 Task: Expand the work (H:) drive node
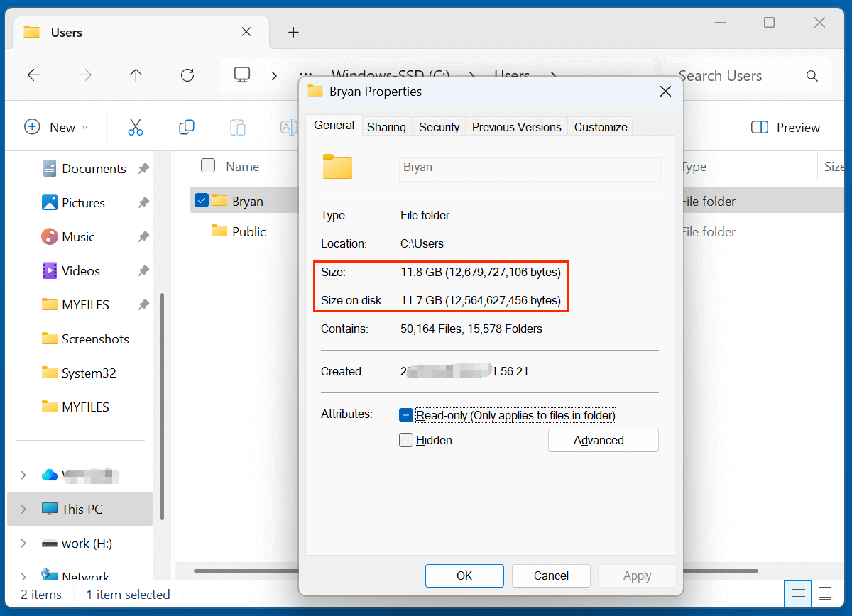point(23,544)
